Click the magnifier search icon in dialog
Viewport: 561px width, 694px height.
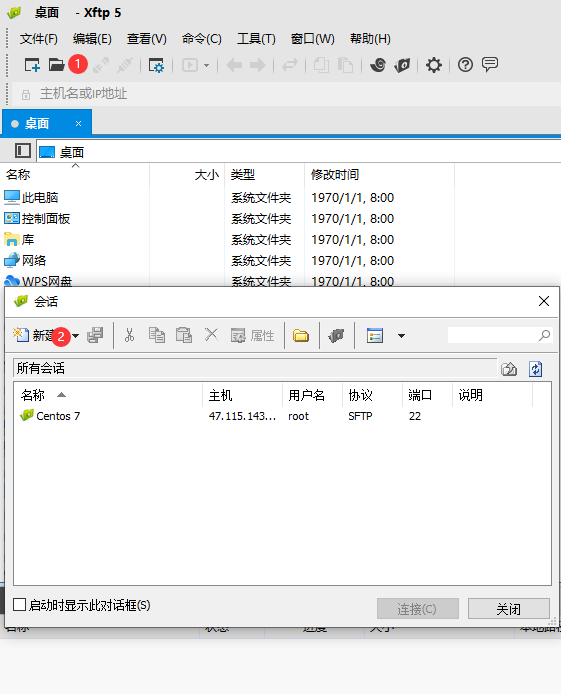[x=545, y=335]
